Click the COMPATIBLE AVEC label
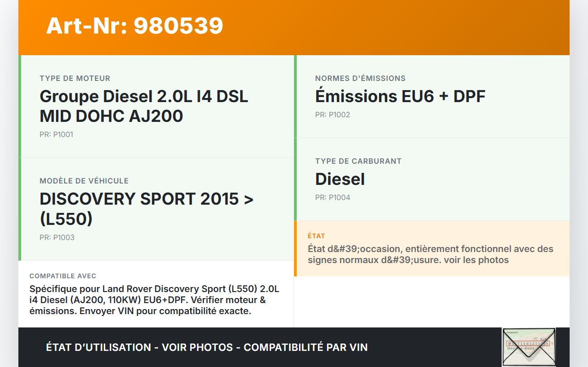The height and width of the screenshot is (367, 588). point(63,276)
